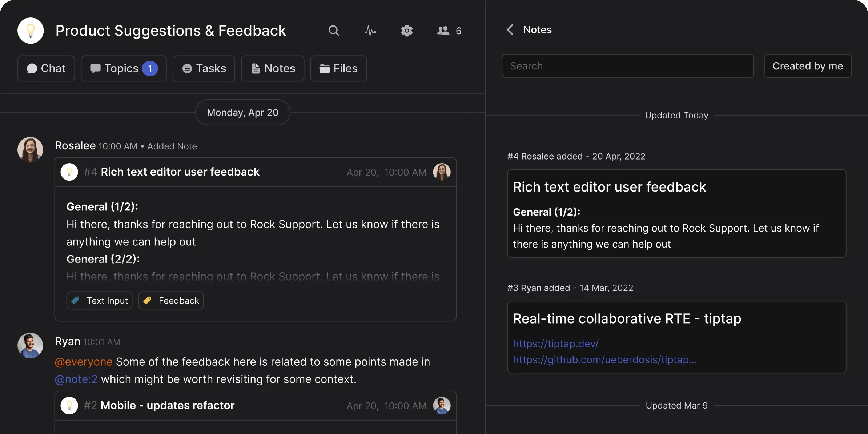Open the activity pulse icon
Screen dimensions: 868x434
(x=370, y=31)
